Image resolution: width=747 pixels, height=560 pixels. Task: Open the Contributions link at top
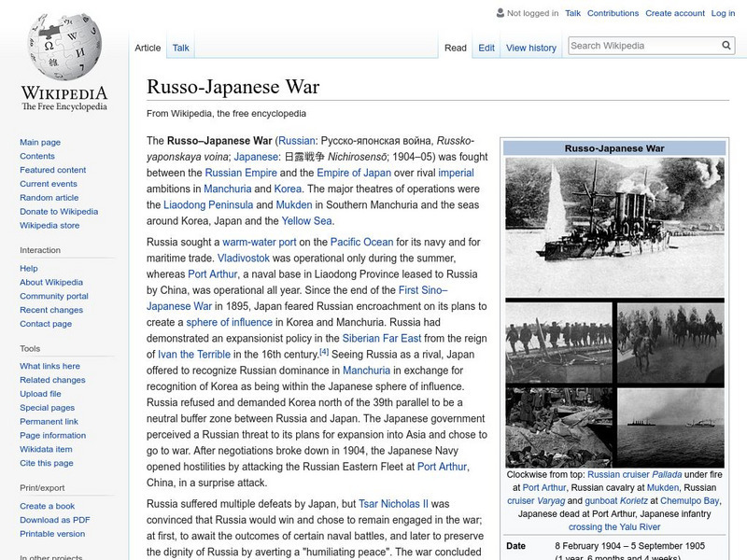613,13
